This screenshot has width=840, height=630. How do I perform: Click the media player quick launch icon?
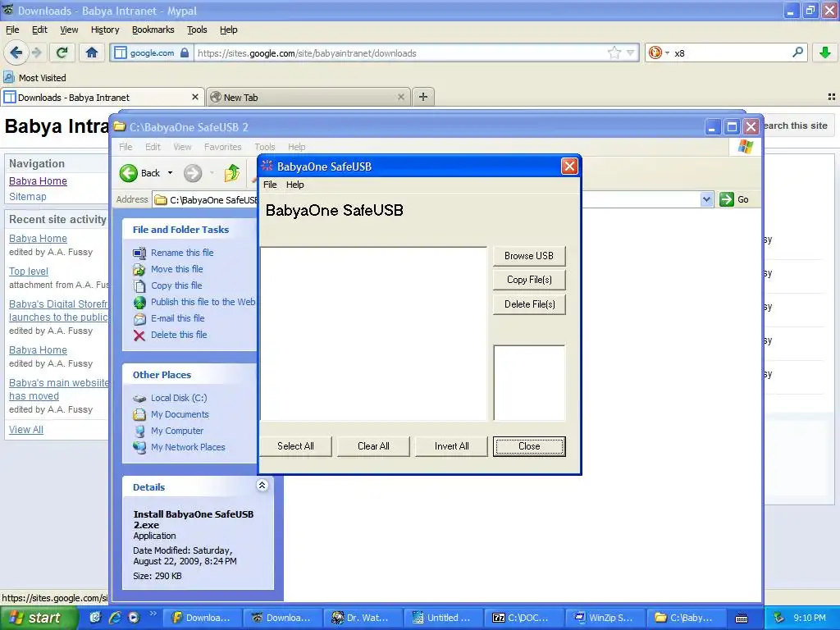click(x=134, y=618)
